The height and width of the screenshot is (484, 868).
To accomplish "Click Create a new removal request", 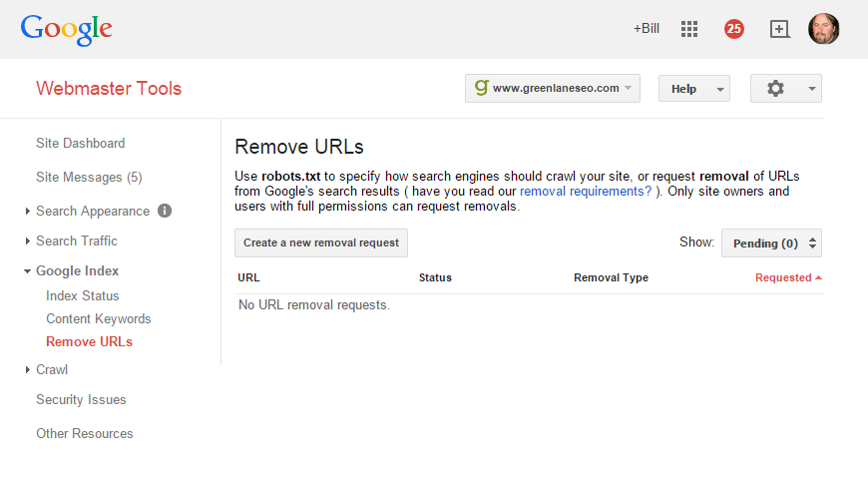I will point(321,243).
